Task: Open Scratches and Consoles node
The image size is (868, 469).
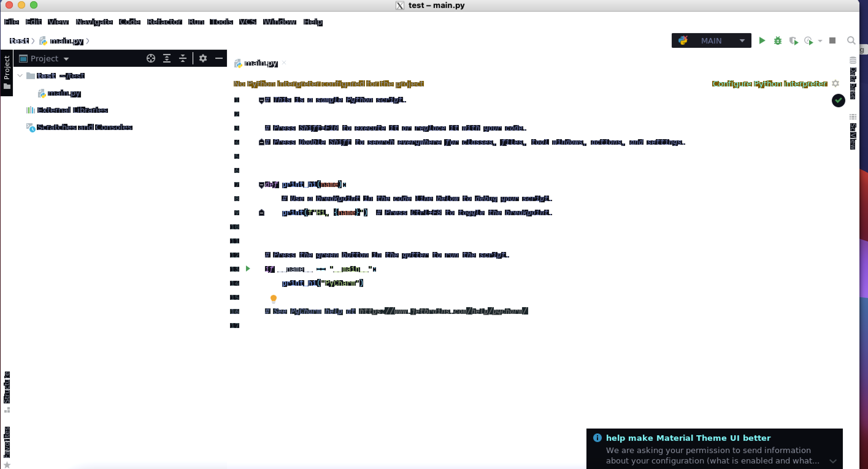Action: pyautogui.click(x=84, y=127)
